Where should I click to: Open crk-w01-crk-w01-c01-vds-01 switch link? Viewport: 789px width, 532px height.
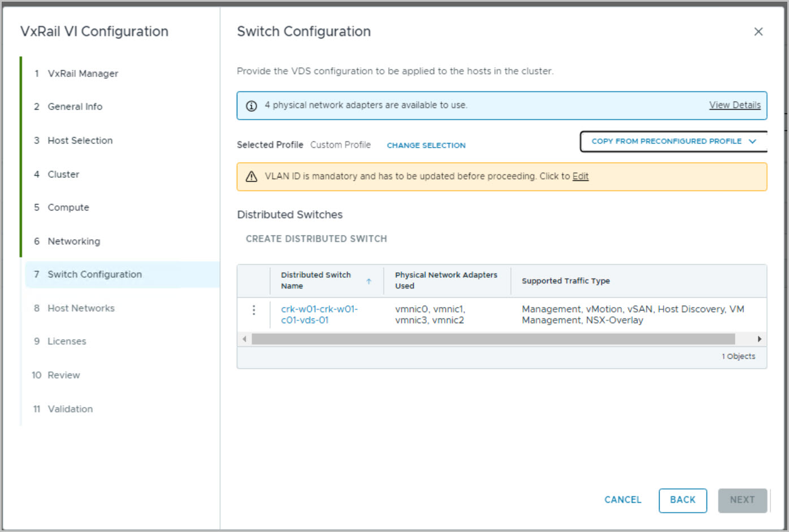point(319,315)
